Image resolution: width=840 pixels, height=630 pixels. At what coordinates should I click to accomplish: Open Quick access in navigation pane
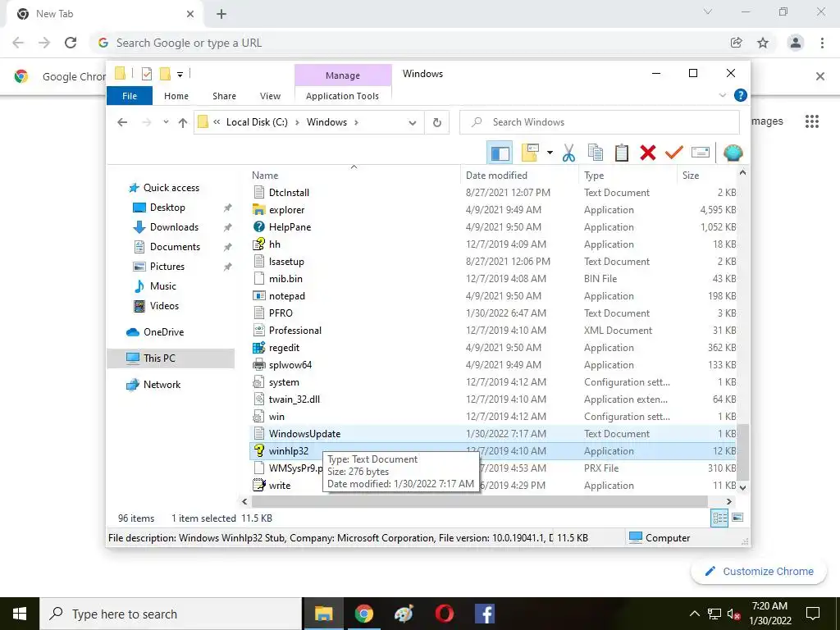[x=171, y=188]
